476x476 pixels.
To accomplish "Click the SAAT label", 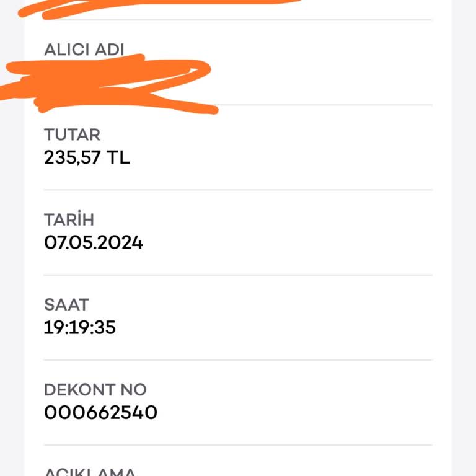I will 66,304.
